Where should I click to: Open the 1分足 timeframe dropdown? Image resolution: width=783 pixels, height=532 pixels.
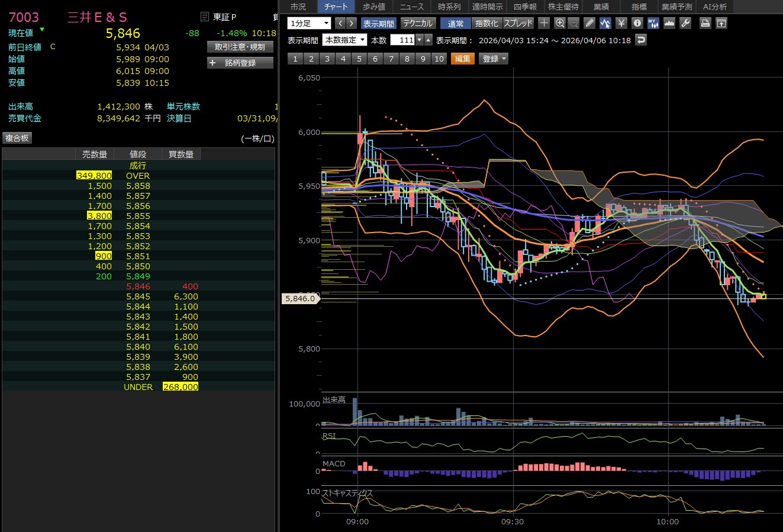[x=309, y=23]
